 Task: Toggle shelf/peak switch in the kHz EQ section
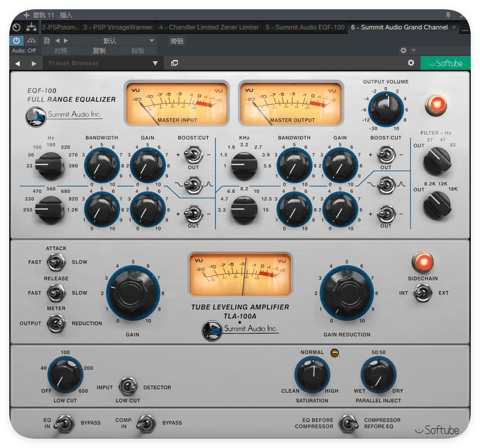tap(386, 185)
